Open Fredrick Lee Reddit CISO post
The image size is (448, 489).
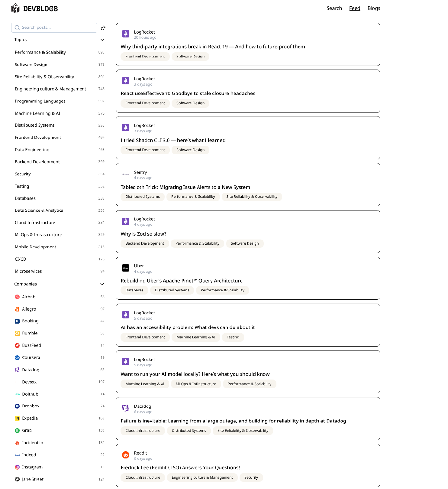coord(180,468)
